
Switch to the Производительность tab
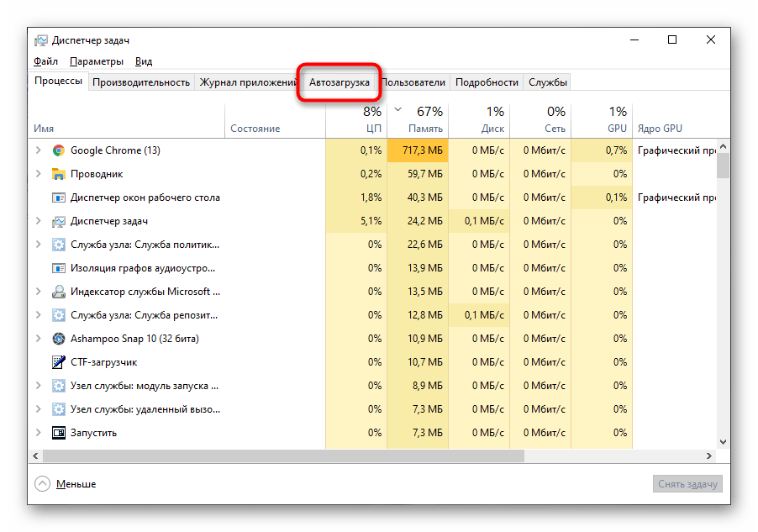(141, 82)
